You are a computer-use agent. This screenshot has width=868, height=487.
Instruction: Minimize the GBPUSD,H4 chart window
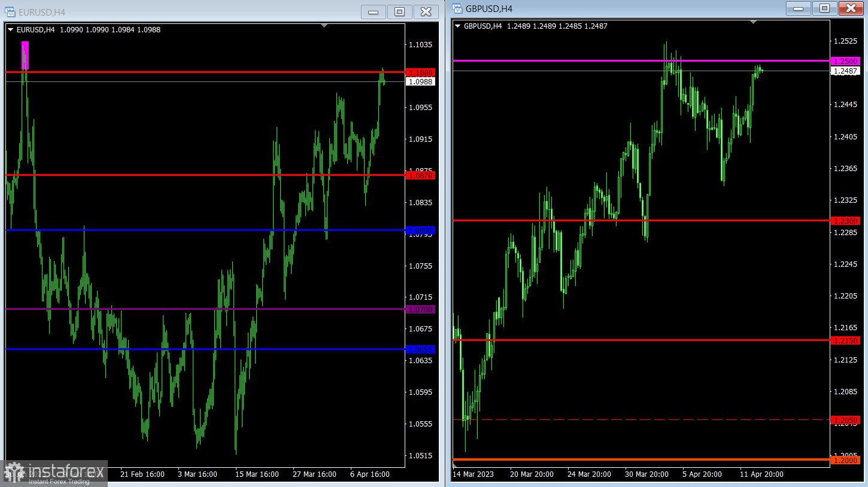[x=798, y=8]
